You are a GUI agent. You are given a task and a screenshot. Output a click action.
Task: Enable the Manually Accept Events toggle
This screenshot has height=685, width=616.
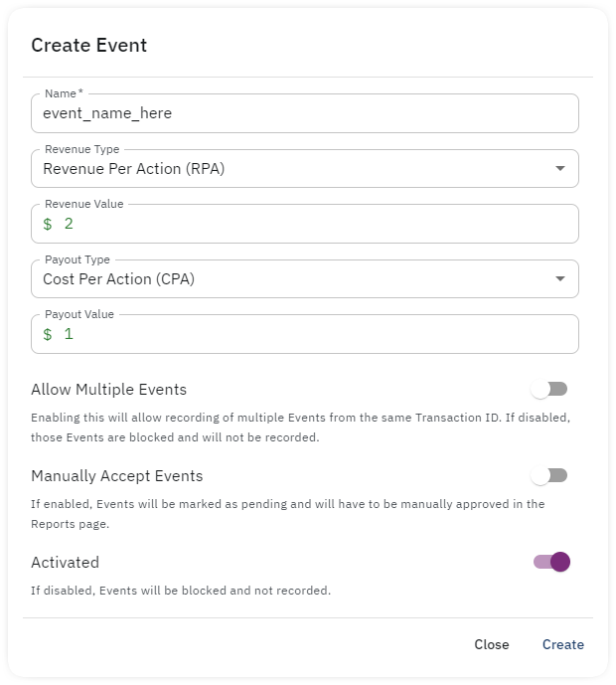549,475
